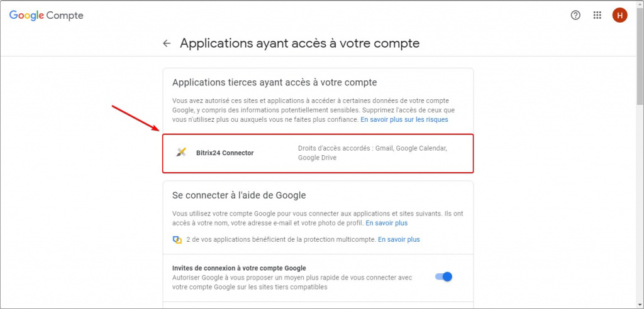This screenshot has height=309, width=644.
Task: Click 'Invites de connexion à votre compte Google' label
Action: (239, 268)
